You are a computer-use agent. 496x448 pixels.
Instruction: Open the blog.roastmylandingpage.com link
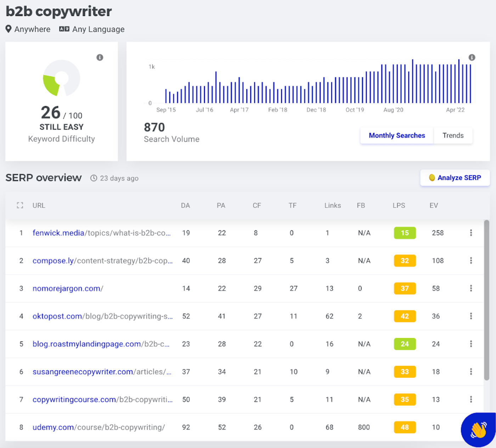click(x=101, y=344)
